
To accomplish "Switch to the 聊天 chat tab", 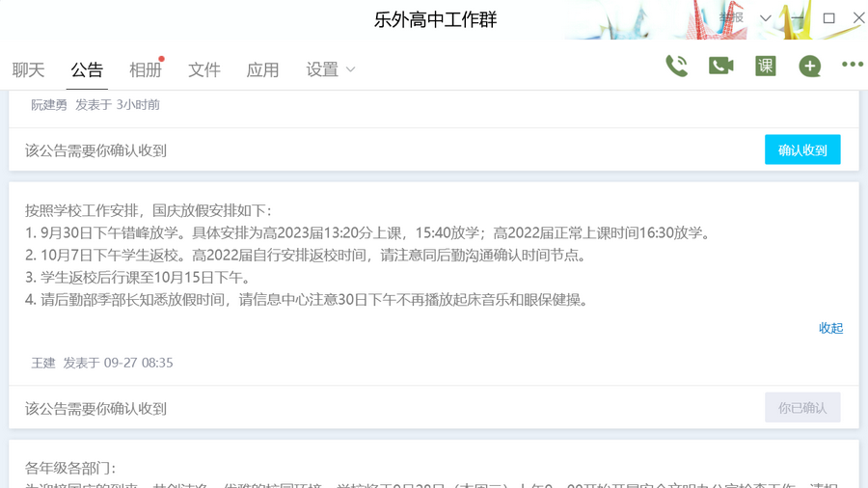I will click(29, 69).
